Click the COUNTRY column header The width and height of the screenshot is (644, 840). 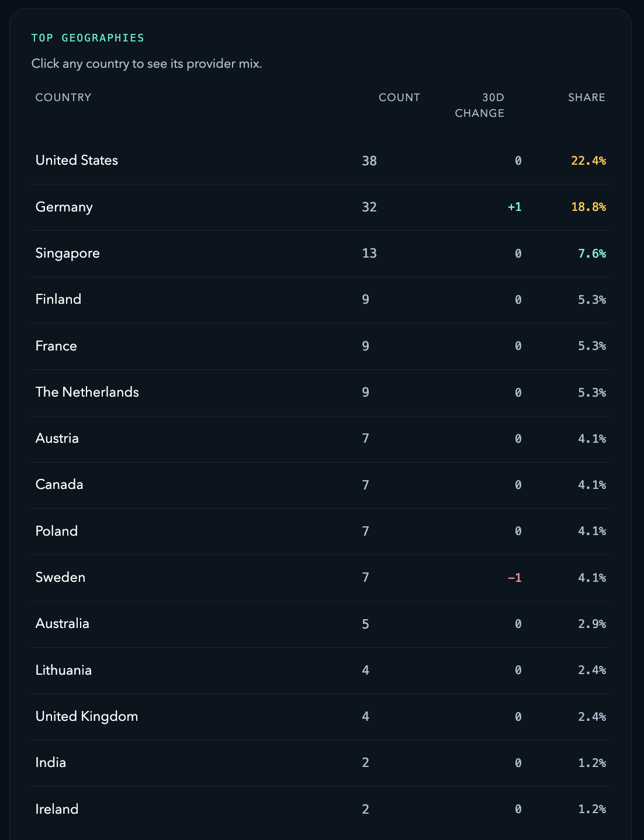pos(64,98)
